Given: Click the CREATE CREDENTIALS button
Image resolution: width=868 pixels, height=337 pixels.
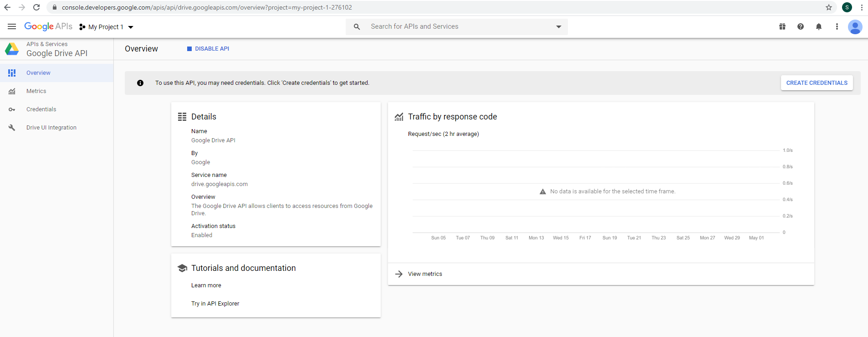Looking at the screenshot, I should tap(817, 83).
